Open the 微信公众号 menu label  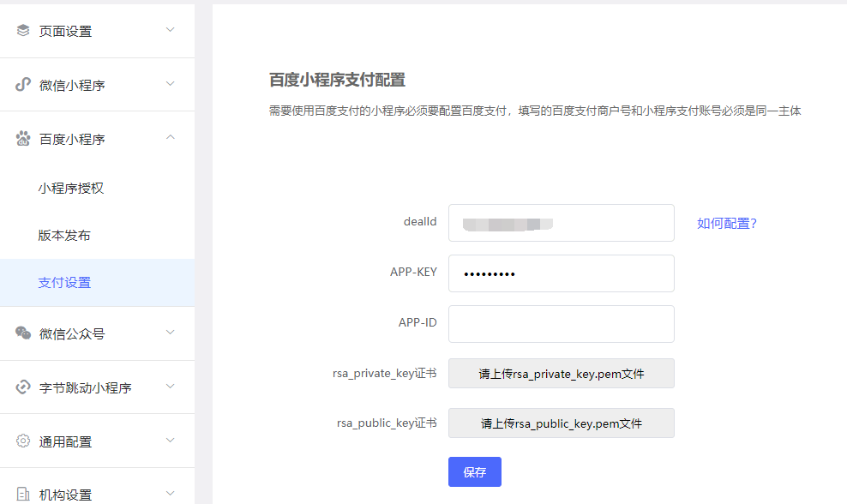72,333
